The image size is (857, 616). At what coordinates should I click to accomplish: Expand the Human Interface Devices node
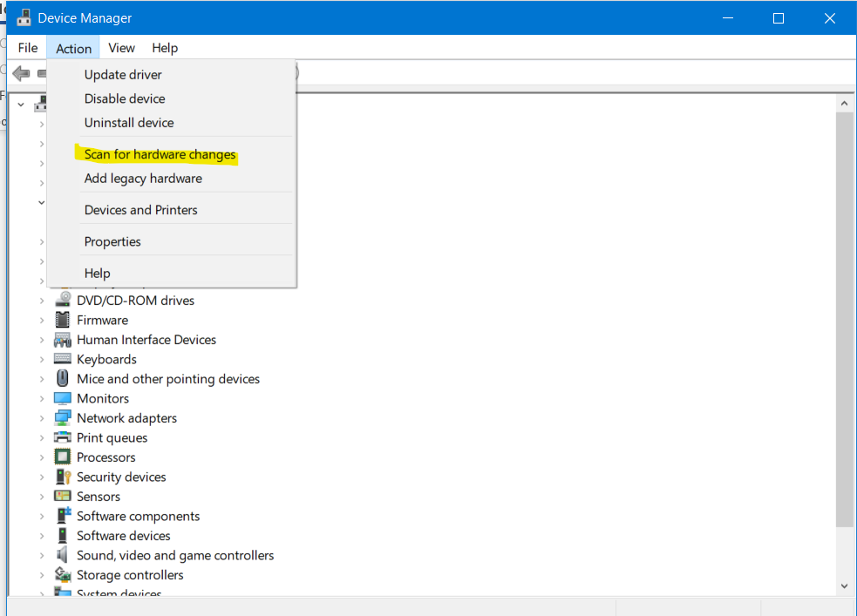coord(42,340)
